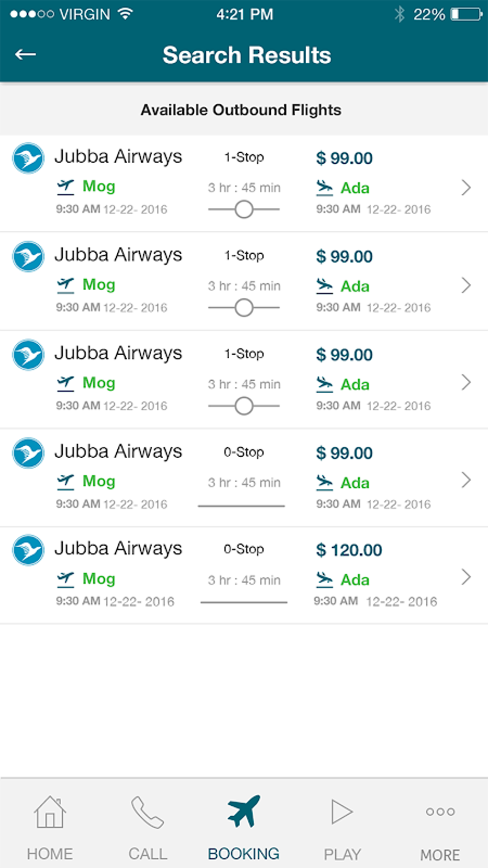Select fourth flight's $99.00 price

click(x=344, y=453)
